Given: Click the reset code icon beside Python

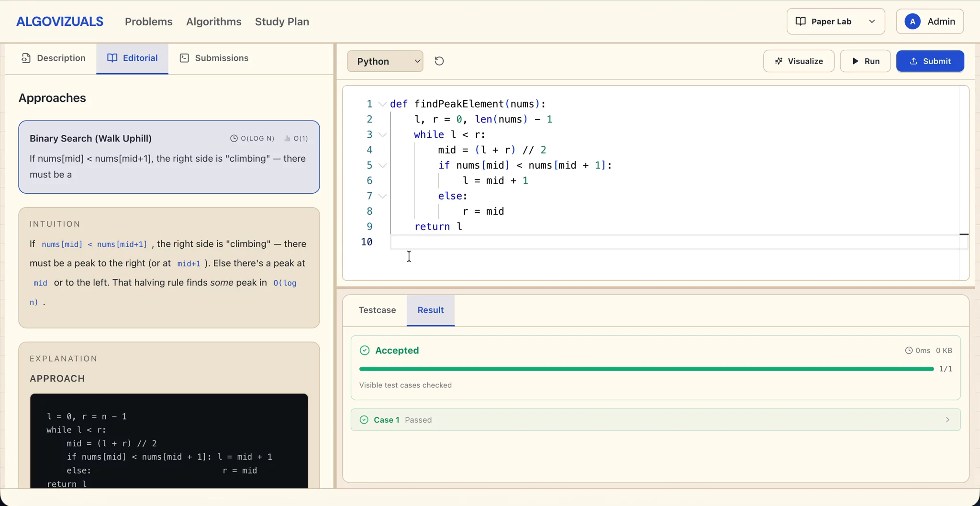Looking at the screenshot, I should 439,61.
